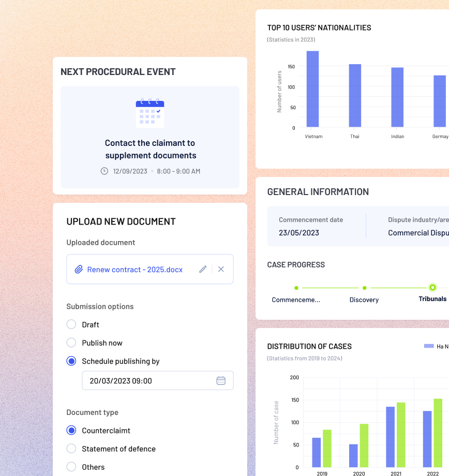This screenshot has height=476, width=449.
Task: Click the 2022 green bar in Distribution chart
Action: pyautogui.click(x=438, y=433)
